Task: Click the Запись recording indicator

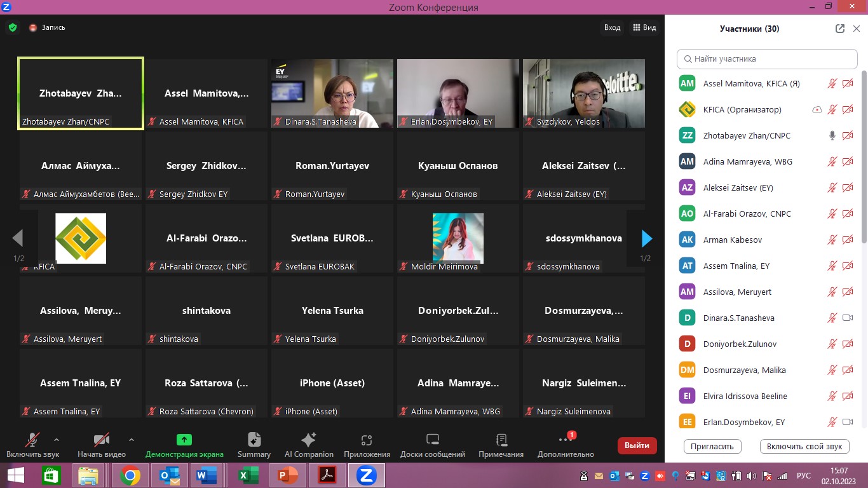Action: [x=47, y=27]
